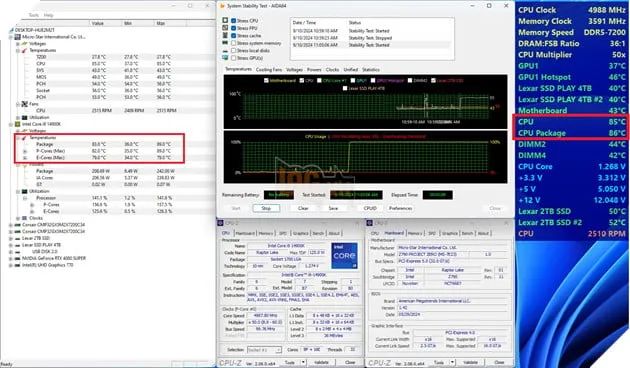Click the Fans icon under Micro-Star node

(x=25, y=104)
